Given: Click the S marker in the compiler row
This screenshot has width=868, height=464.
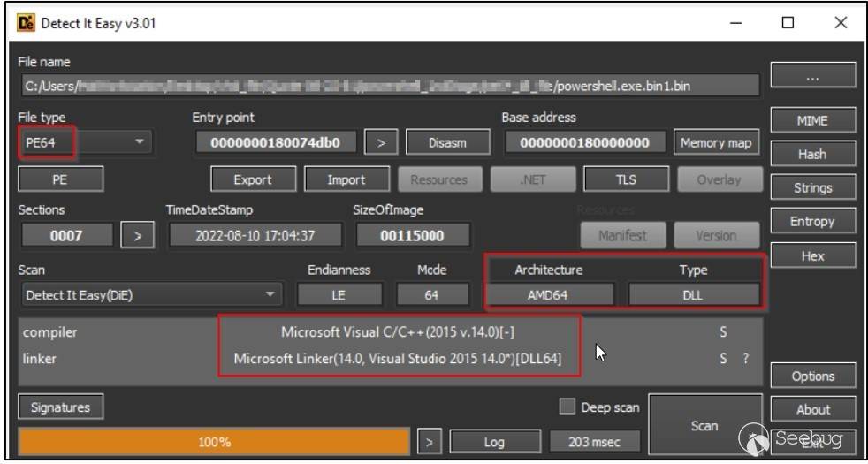Looking at the screenshot, I should [723, 332].
